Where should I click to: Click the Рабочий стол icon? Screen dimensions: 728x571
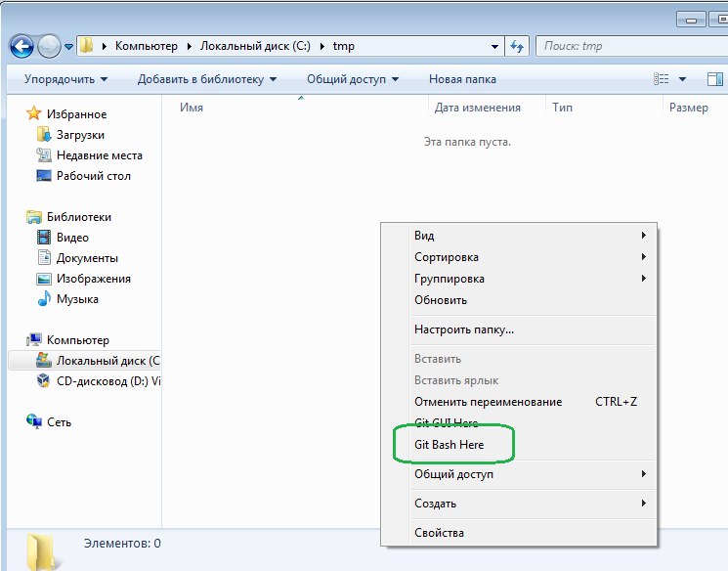(x=44, y=176)
